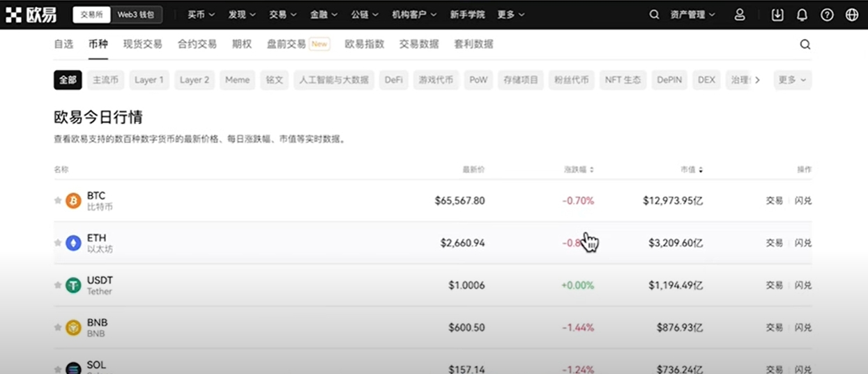Click the OKX 欧易 logo
The height and width of the screenshot is (374, 868).
pos(31,15)
